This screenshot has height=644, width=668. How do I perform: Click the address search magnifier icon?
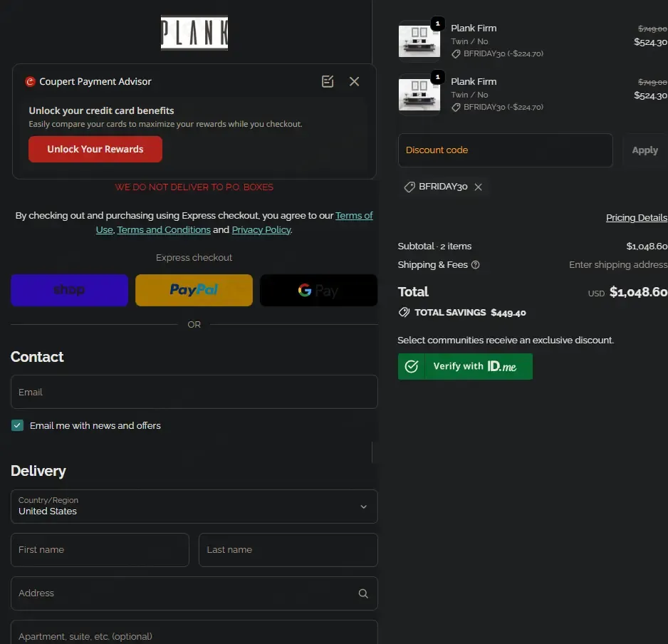(x=363, y=593)
